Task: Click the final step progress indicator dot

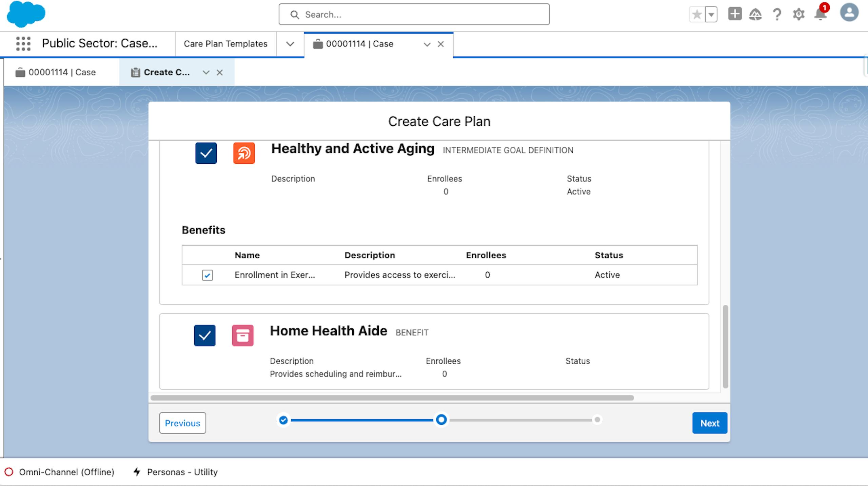Action: coord(597,420)
